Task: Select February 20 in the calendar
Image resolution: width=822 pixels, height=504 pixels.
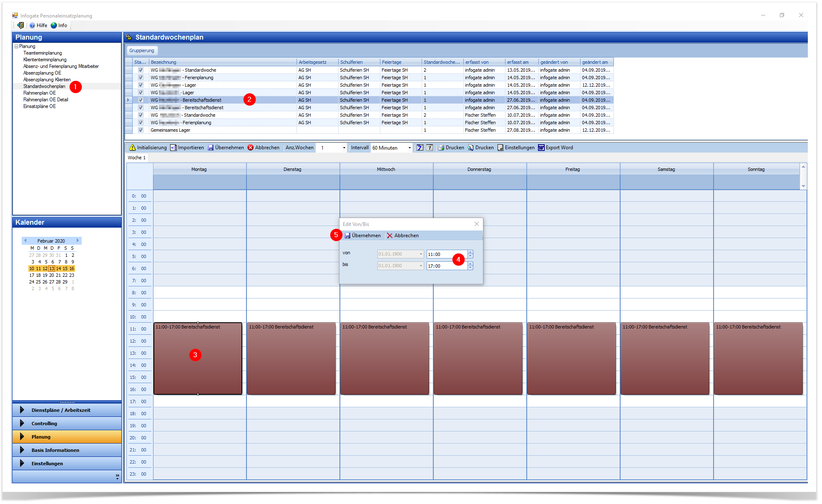Action: click(51, 275)
